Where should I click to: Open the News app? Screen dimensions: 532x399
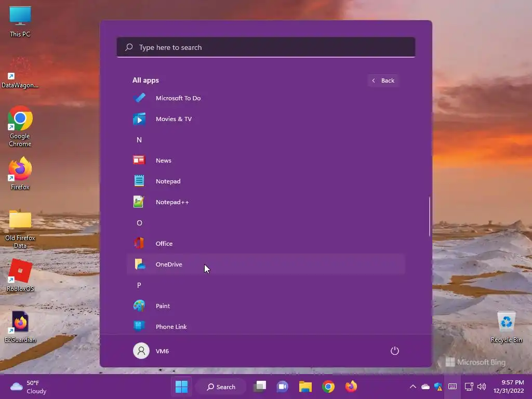[x=265, y=161]
